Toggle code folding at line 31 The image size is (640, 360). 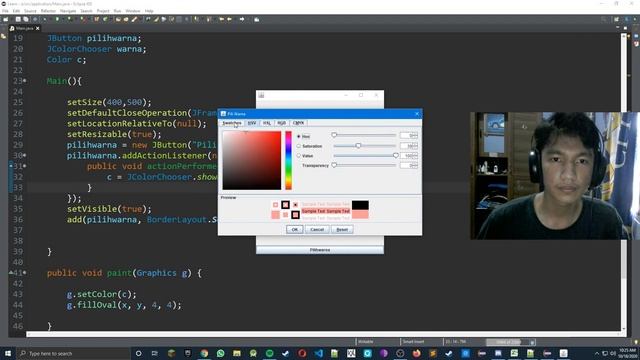[25, 166]
